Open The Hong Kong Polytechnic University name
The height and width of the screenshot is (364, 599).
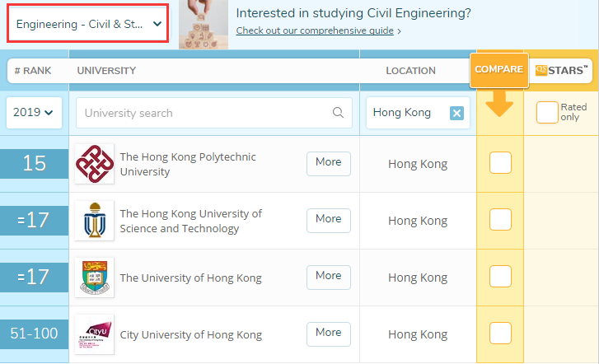click(x=188, y=164)
